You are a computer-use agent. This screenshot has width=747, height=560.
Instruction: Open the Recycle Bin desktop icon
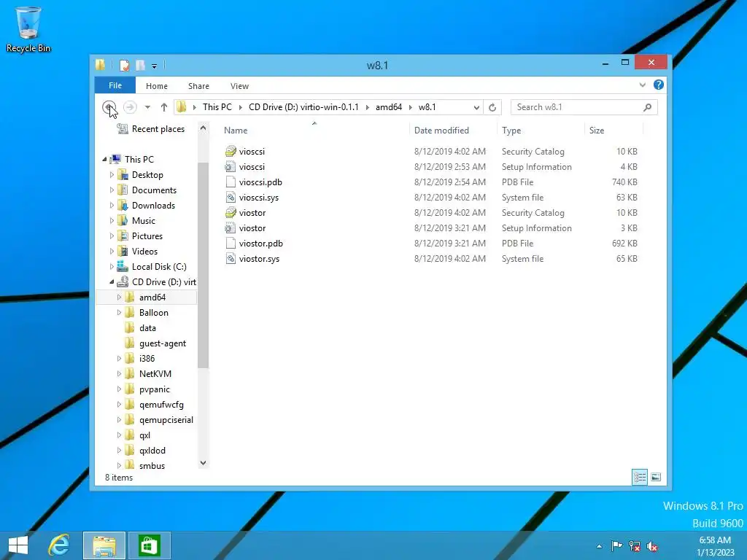pyautogui.click(x=28, y=29)
